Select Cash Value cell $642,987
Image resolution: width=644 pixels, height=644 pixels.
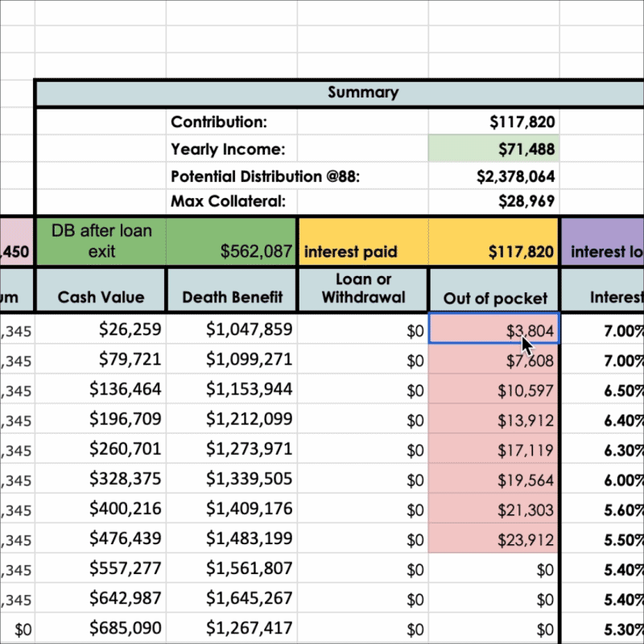coord(101,598)
